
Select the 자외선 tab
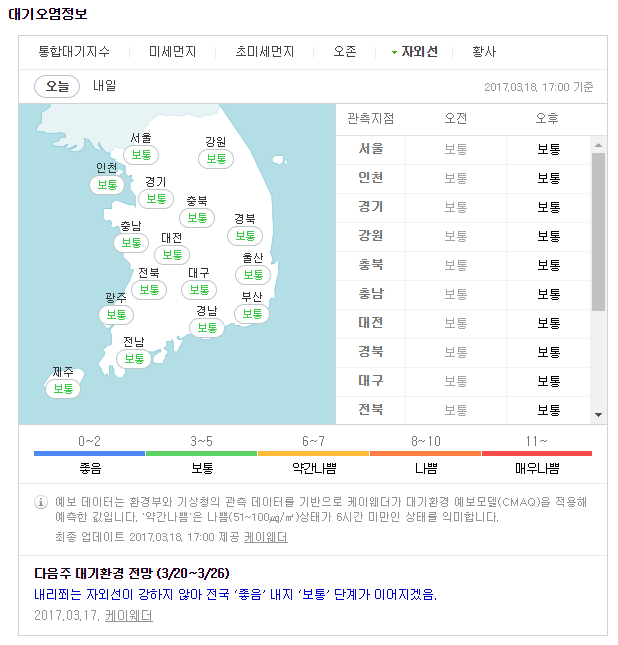[419, 52]
